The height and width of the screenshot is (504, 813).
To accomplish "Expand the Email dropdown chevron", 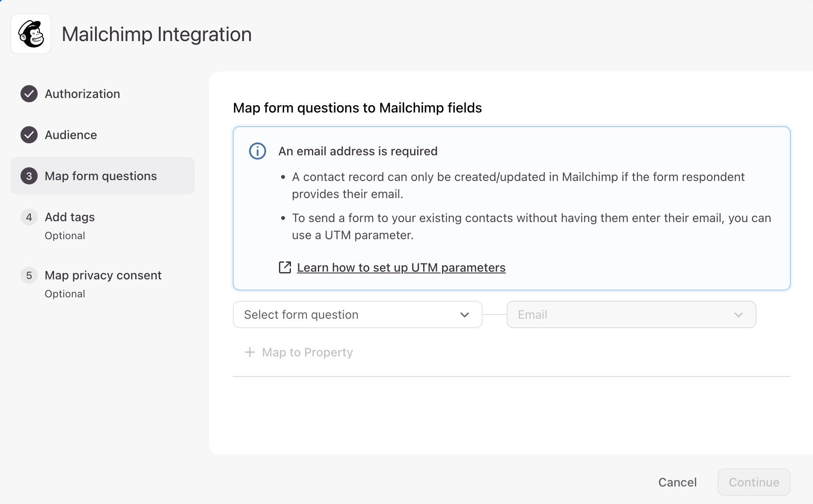I will [x=739, y=315].
